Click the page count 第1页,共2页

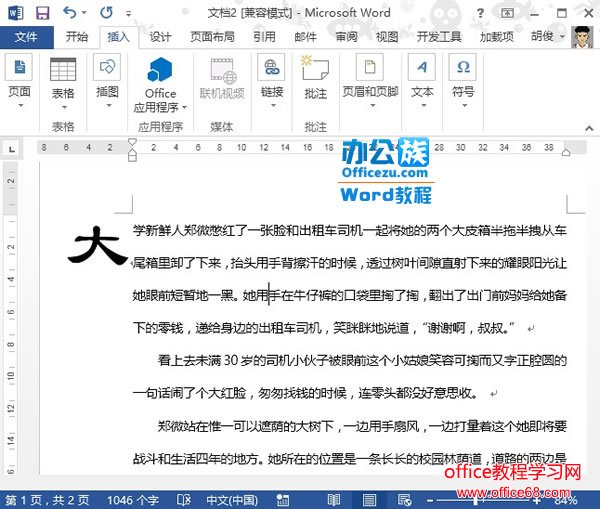coord(47,500)
